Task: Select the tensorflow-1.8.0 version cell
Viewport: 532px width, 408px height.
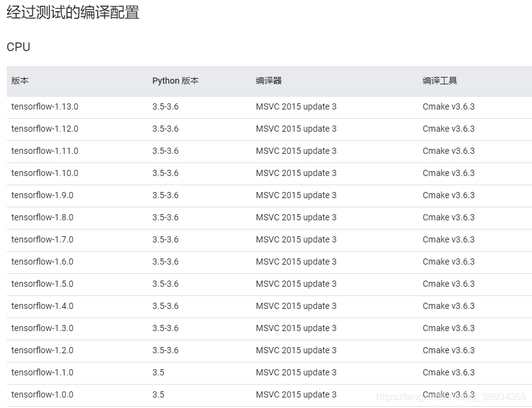Action: click(42, 217)
